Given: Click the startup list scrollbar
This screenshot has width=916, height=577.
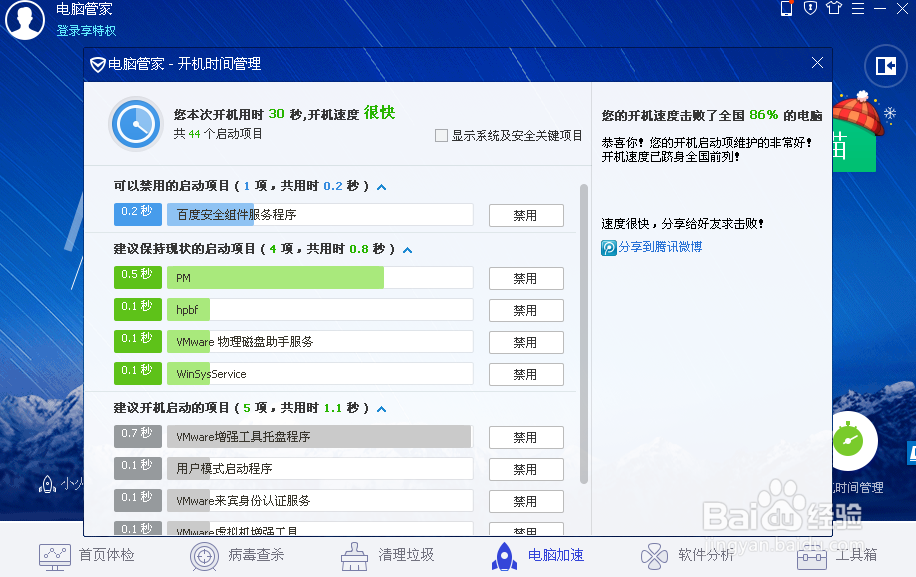Looking at the screenshot, I should [584, 333].
